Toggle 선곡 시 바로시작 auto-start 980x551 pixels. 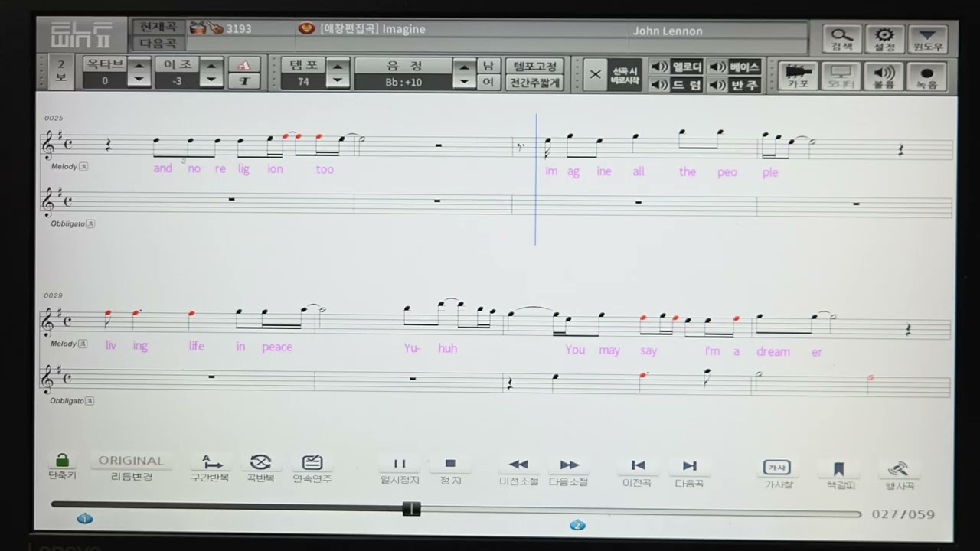coord(613,75)
